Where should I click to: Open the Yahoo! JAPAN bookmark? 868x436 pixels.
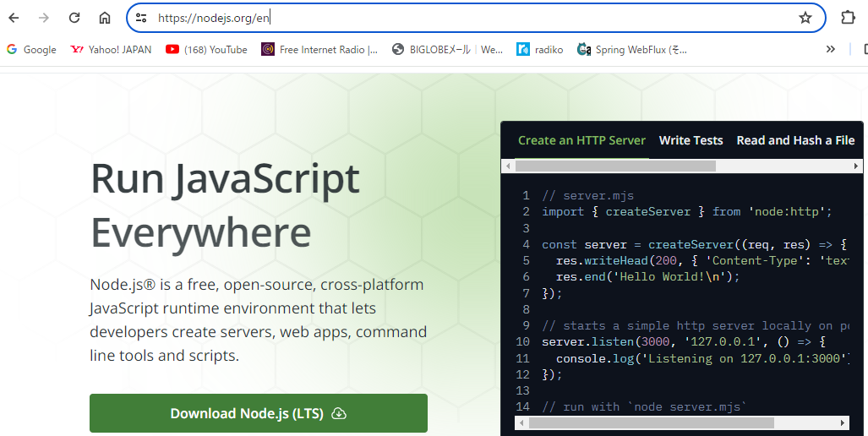(112, 49)
